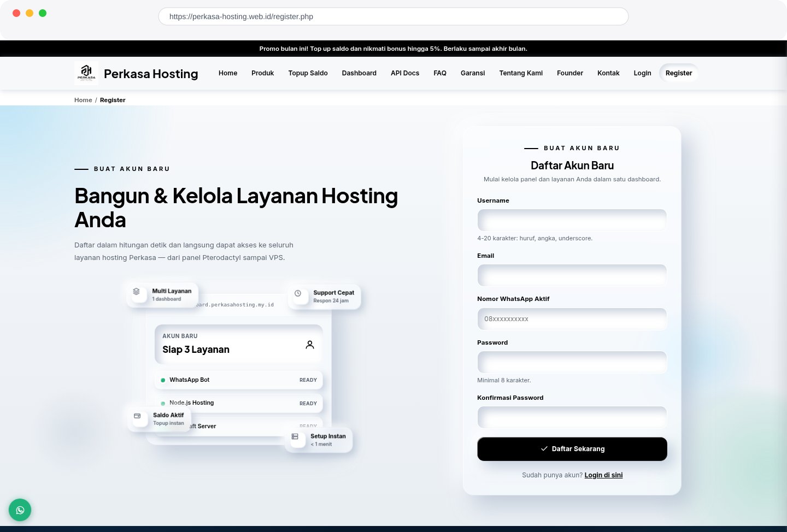
Task: Click the 'Minimal 8 karakter.' hint text
Action: (504, 380)
